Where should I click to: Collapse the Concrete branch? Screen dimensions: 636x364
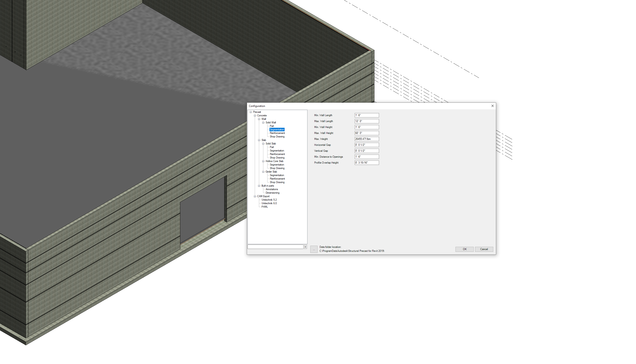[x=255, y=115]
